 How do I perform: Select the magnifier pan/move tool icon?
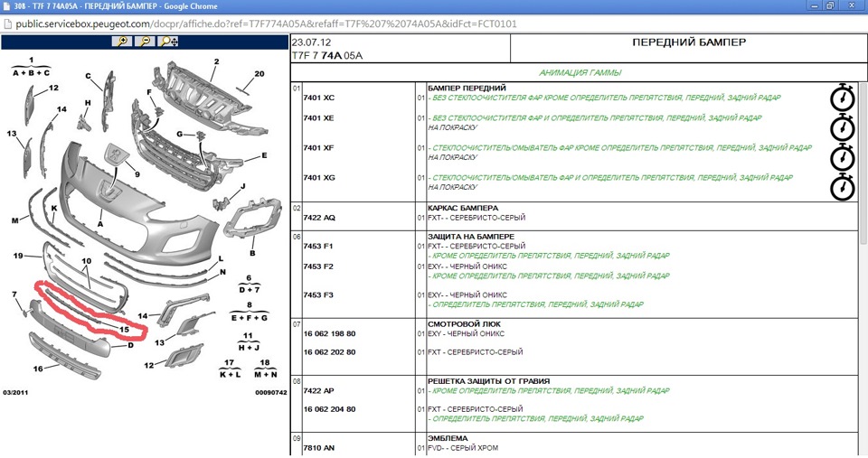(168, 42)
